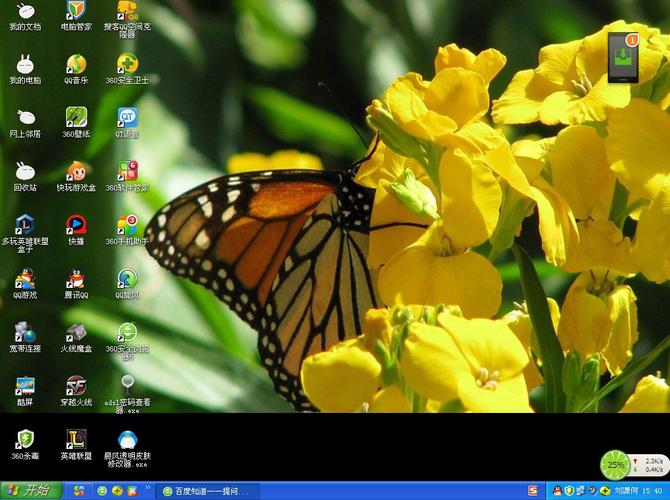Viewport: 670px width, 500px height.
Task: Launch 360杀毒 antivirus icon
Action: [25, 440]
